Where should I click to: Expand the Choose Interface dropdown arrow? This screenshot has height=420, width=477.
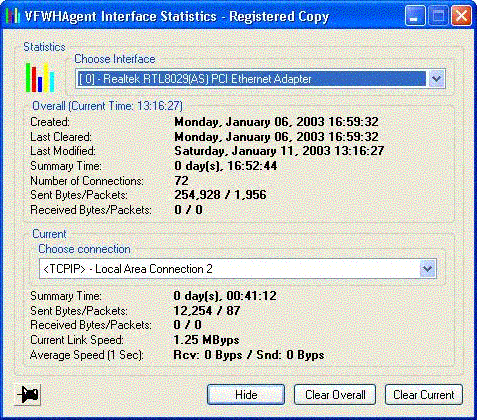436,79
